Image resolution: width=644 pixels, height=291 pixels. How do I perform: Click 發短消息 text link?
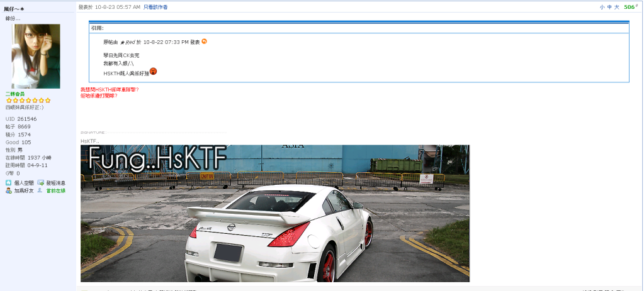(55, 183)
